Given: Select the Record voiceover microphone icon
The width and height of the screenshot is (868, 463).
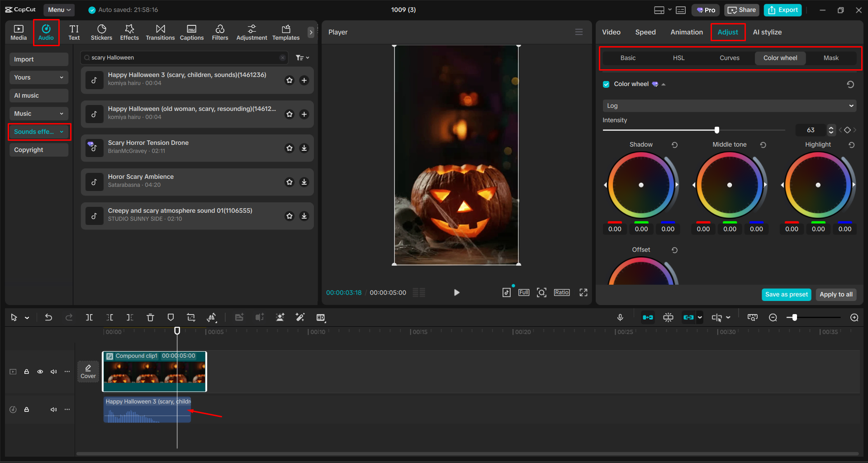Looking at the screenshot, I should pyautogui.click(x=620, y=317).
